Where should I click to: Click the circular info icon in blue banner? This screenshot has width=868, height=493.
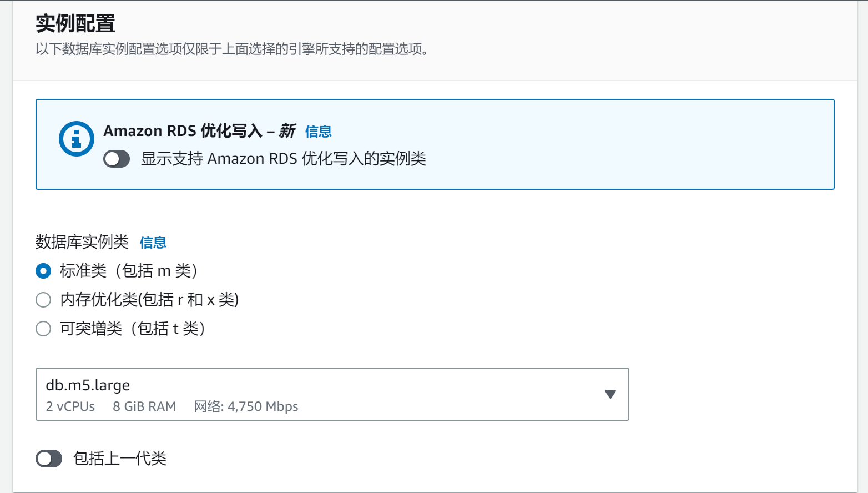click(x=77, y=139)
